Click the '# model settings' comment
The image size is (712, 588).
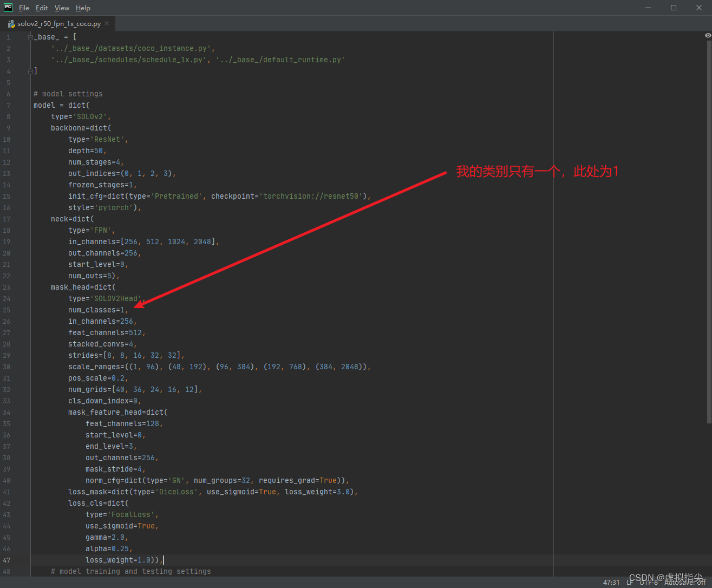pos(68,94)
